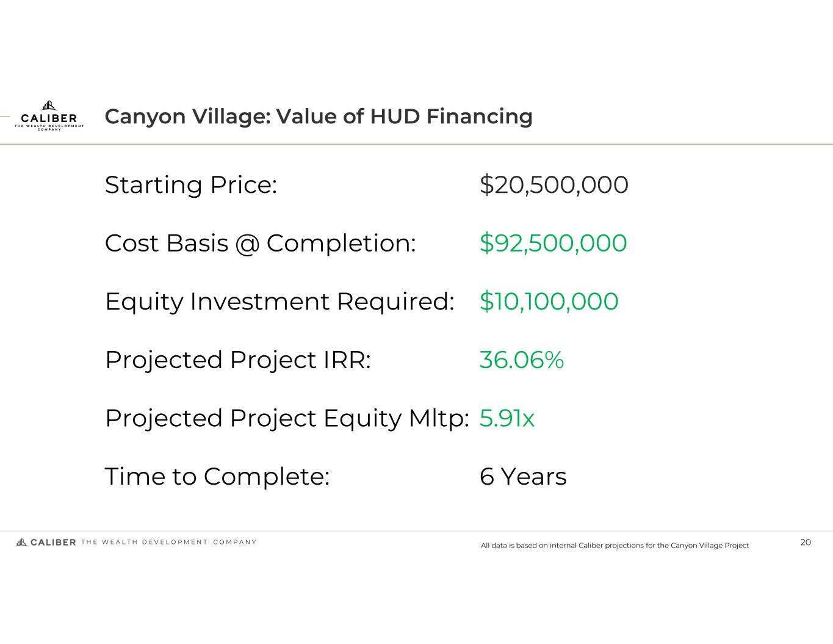Click the 'Time to Complete:' label

[x=217, y=476]
